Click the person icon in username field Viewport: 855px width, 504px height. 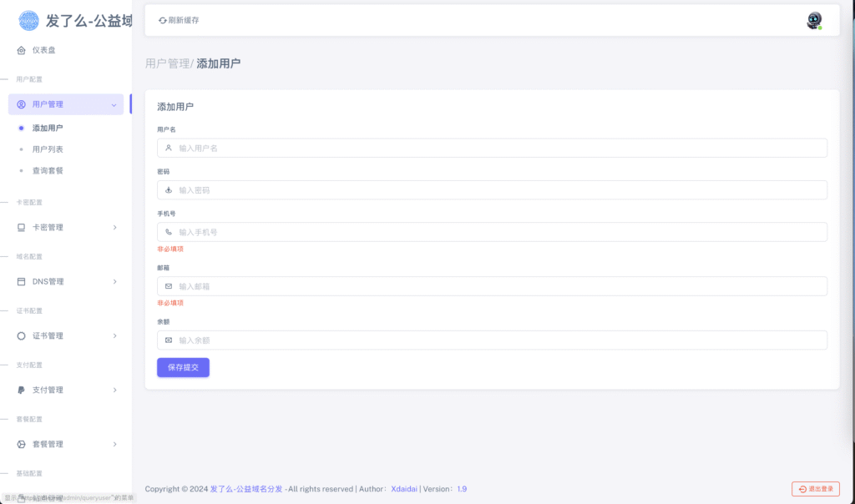point(169,148)
